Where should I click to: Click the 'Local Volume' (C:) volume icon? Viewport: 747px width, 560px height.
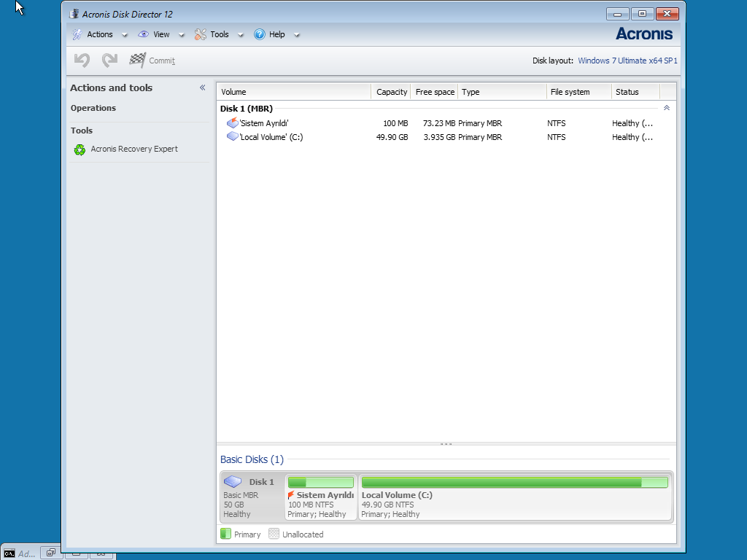[x=233, y=136]
